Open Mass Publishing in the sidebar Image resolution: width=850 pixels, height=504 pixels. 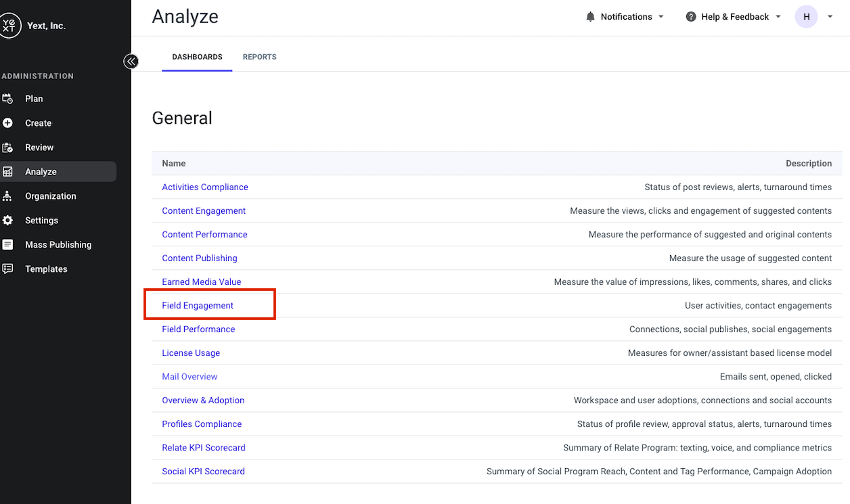(58, 245)
